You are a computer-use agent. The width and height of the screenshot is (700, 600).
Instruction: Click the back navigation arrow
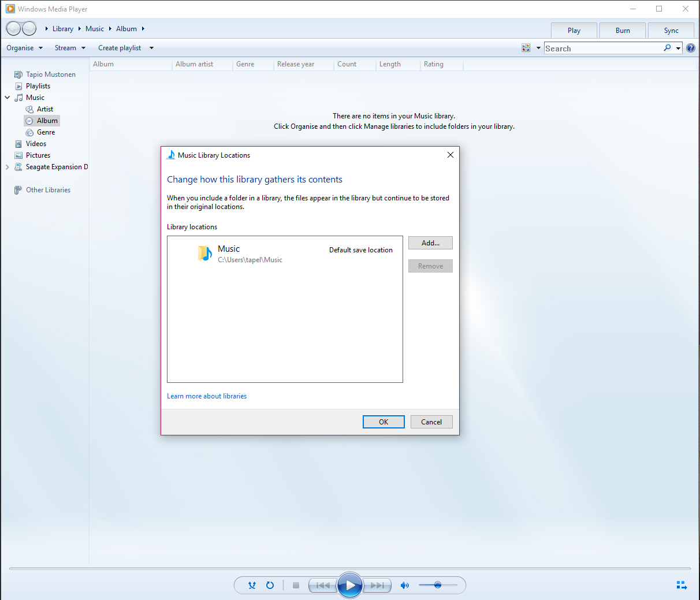tap(13, 28)
